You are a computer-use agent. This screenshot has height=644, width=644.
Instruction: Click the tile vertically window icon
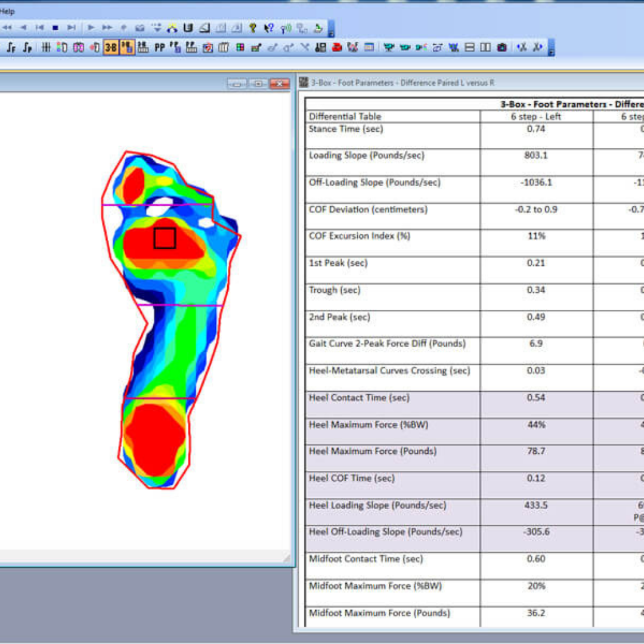(x=485, y=48)
